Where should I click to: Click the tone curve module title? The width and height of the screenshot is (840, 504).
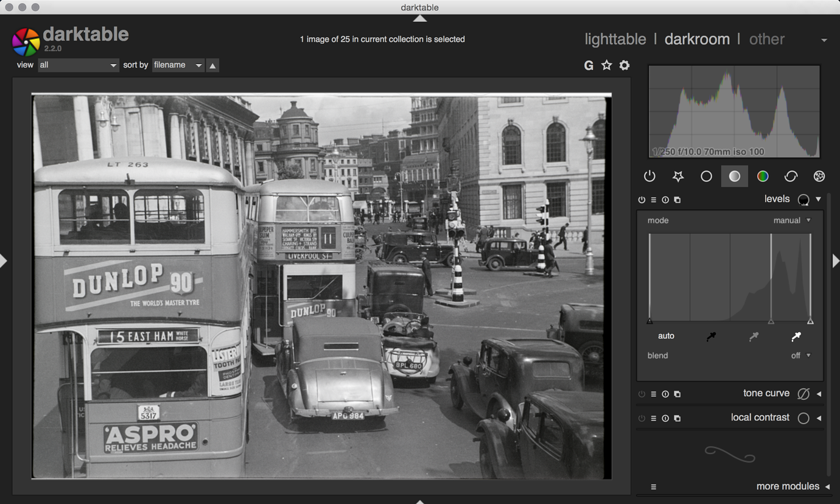766,393
